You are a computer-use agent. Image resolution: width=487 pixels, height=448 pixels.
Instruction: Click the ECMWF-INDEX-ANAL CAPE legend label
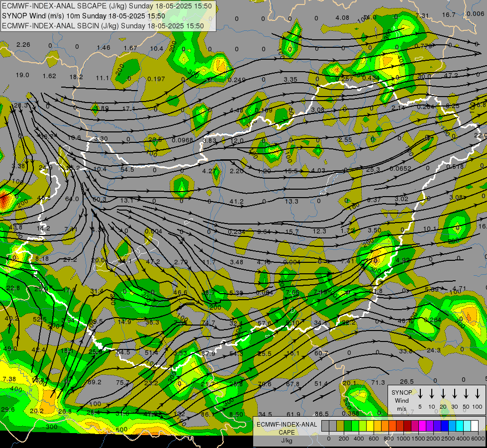pos(287,428)
